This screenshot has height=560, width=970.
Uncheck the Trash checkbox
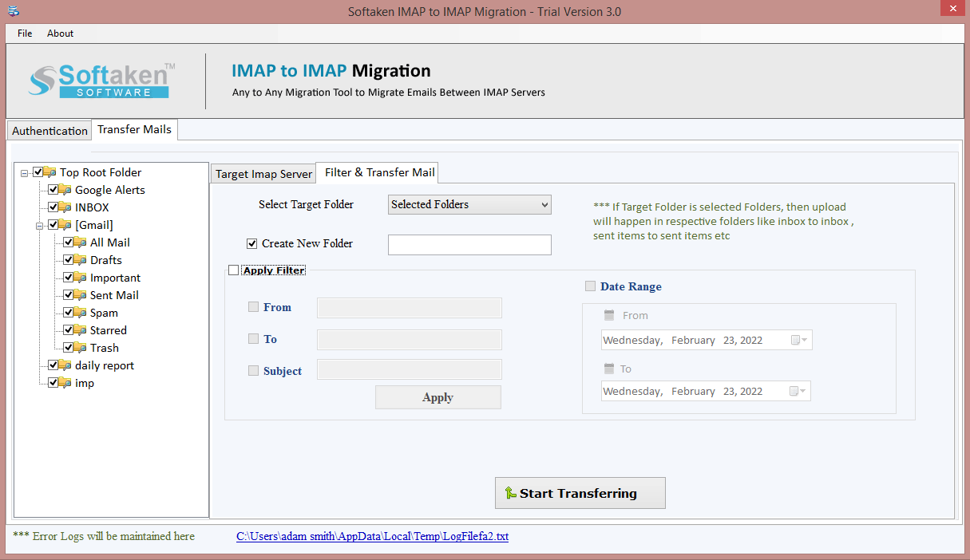click(x=69, y=348)
